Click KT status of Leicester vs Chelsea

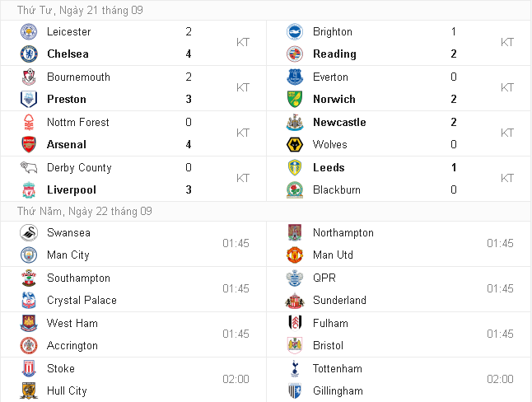pos(243,42)
